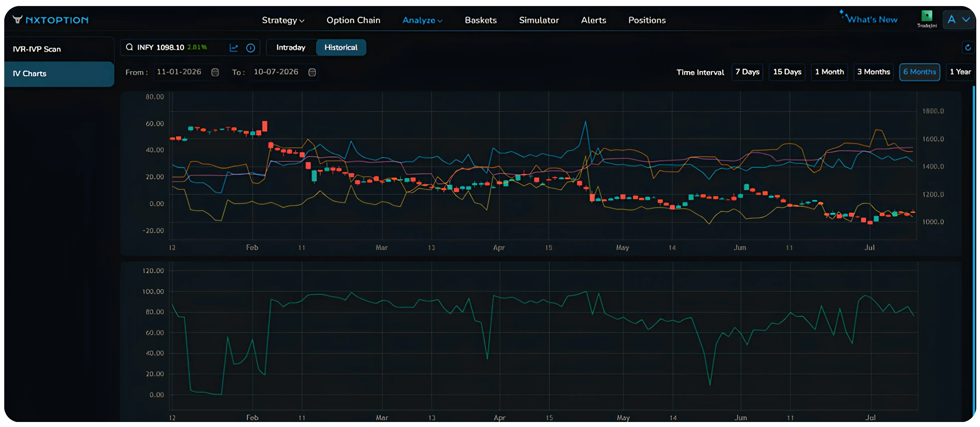This screenshot has height=427, width=980.
Task: Click the info icon in symbol box
Action: click(x=250, y=48)
